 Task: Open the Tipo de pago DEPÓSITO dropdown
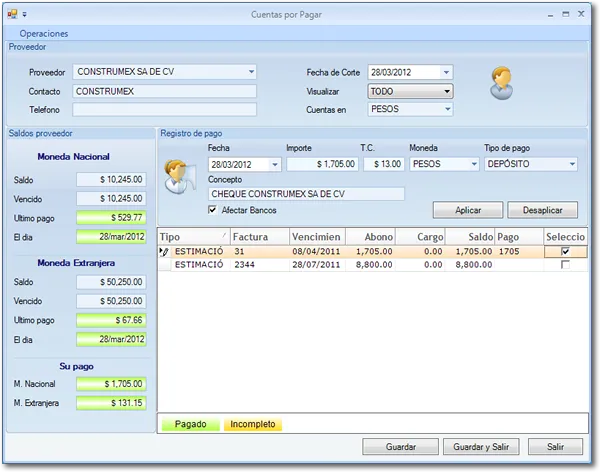(572, 164)
